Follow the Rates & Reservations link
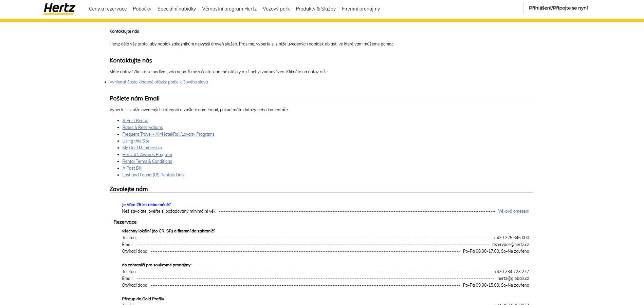 pos(142,127)
